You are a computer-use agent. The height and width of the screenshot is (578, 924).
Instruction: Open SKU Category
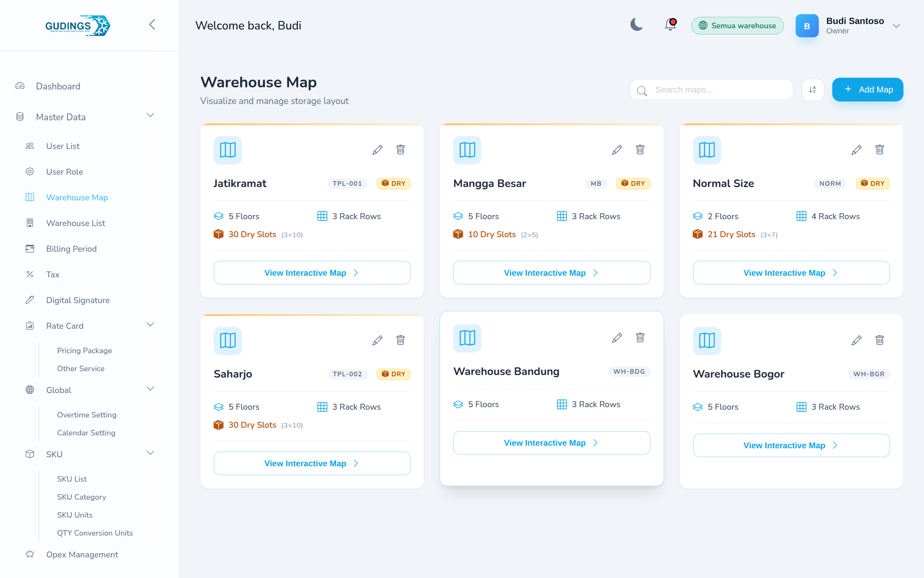tap(81, 497)
